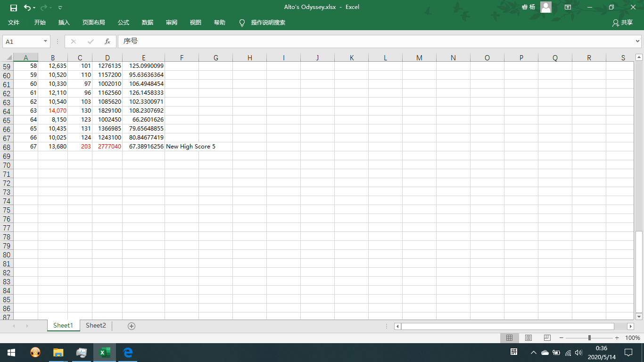The height and width of the screenshot is (362, 644).
Task: Open the orange headphones app on taskbar
Action: [x=35, y=353]
